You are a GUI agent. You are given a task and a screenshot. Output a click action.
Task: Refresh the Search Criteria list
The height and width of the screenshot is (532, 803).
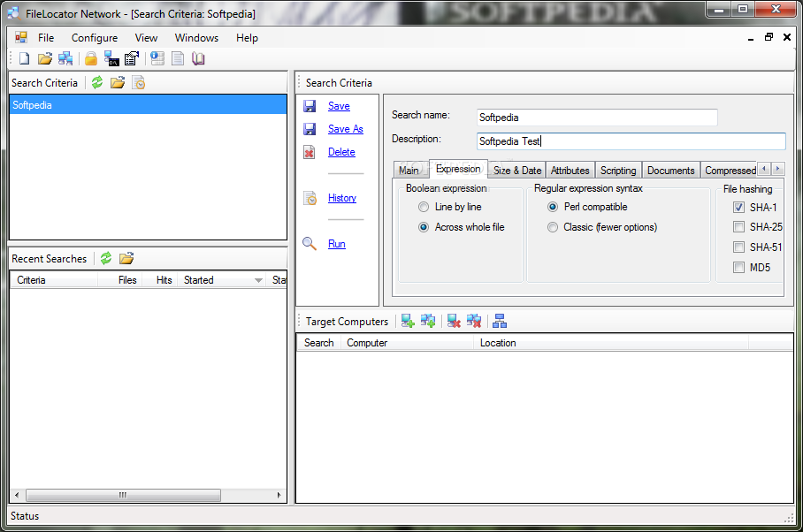pyautogui.click(x=97, y=82)
